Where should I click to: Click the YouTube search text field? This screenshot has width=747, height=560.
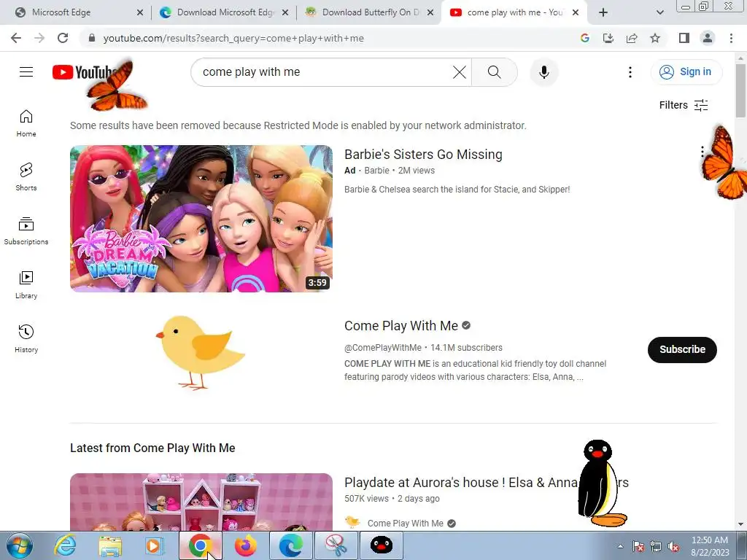click(x=324, y=72)
